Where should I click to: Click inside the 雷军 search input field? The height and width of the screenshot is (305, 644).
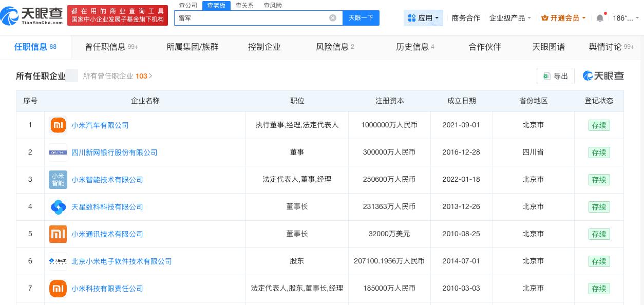pyautogui.click(x=252, y=18)
